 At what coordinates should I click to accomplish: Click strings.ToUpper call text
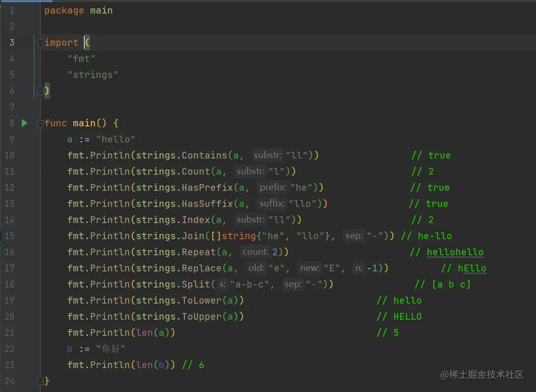pos(179,317)
